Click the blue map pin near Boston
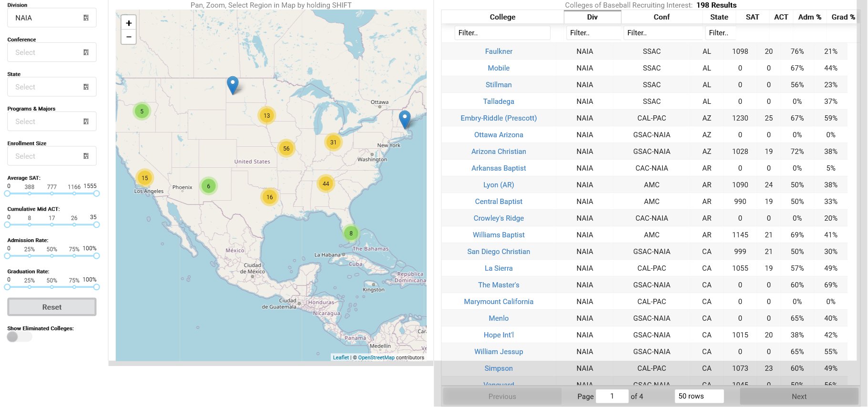Image resolution: width=868 pixels, height=407 pixels. [405, 120]
